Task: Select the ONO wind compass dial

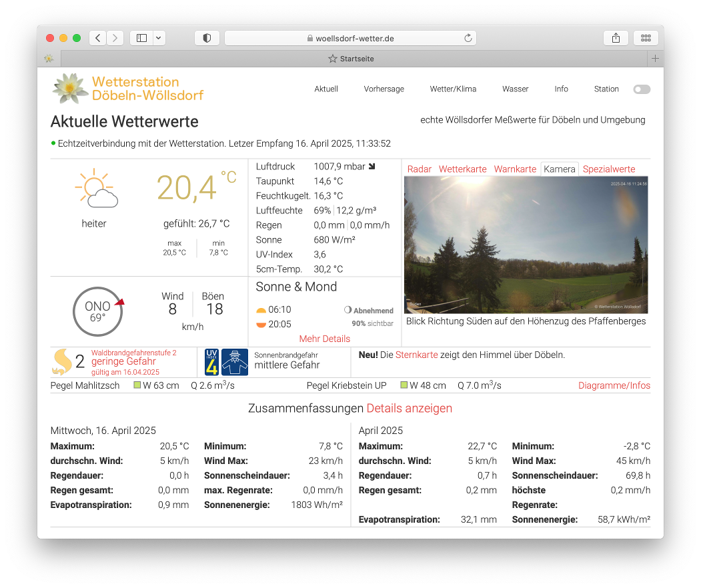Action: pos(97,311)
